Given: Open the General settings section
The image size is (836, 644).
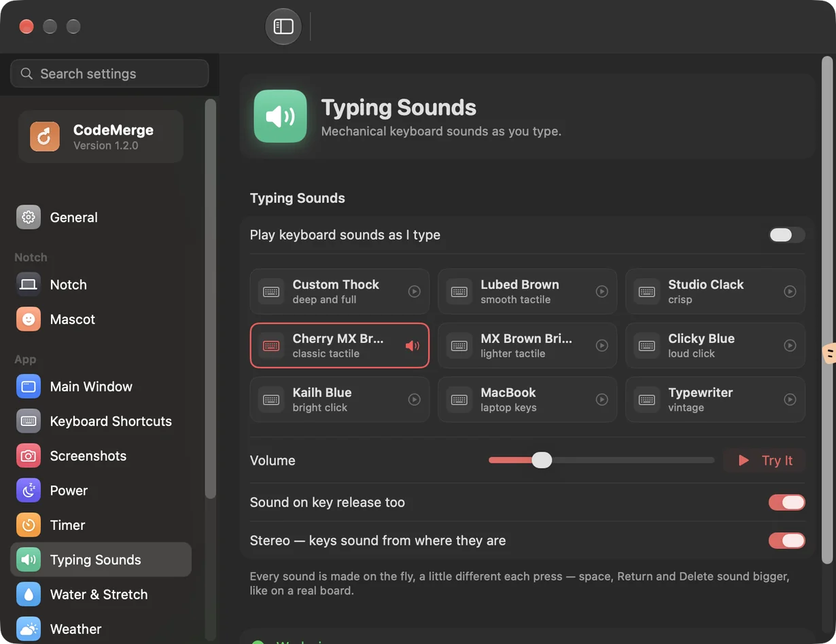Looking at the screenshot, I should click(101, 217).
